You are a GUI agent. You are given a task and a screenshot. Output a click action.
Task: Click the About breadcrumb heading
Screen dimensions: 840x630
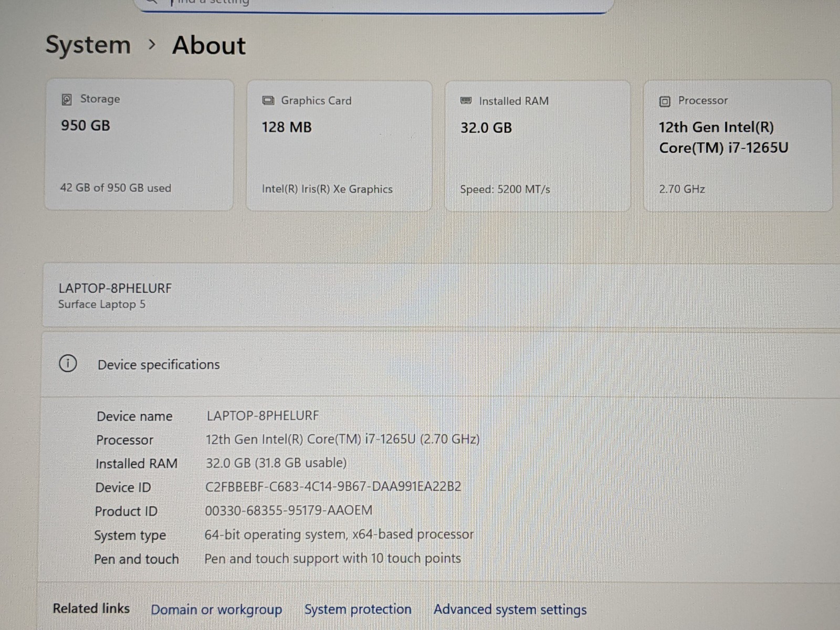pos(209,45)
